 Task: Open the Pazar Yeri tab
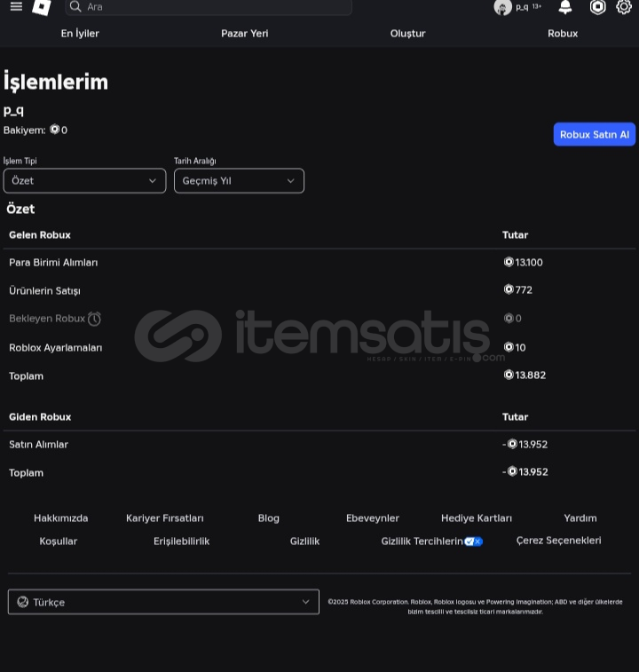(x=245, y=34)
